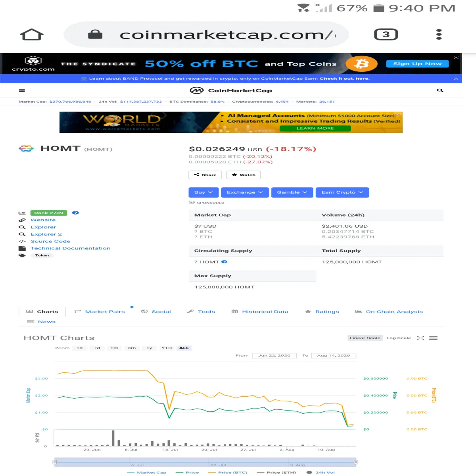Set chart zoom to ALL

pos(184,348)
